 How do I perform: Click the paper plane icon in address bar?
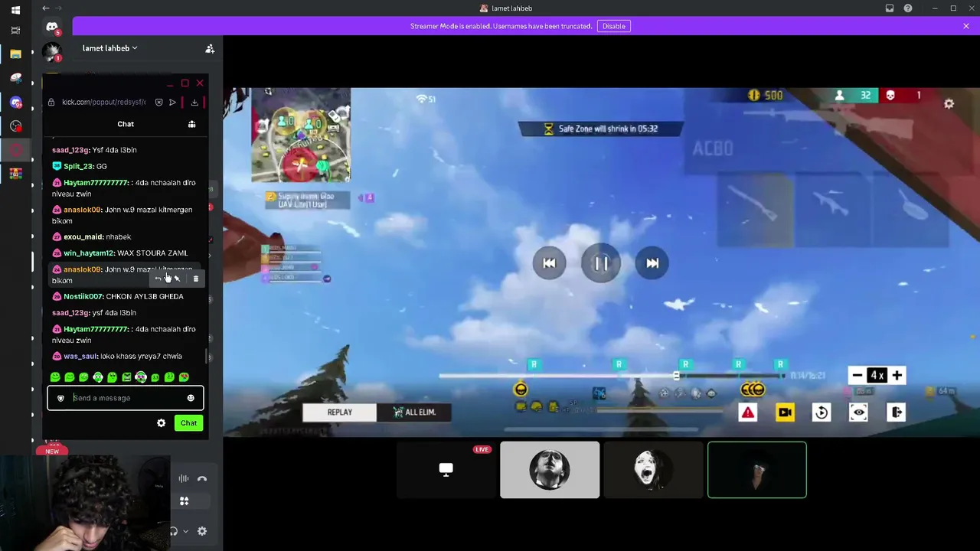coord(173,103)
